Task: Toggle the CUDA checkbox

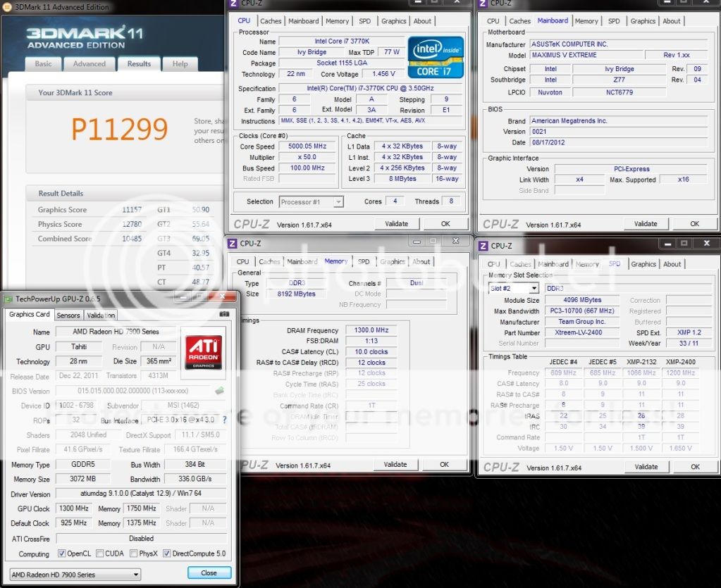Action: [x=100, y=553]
